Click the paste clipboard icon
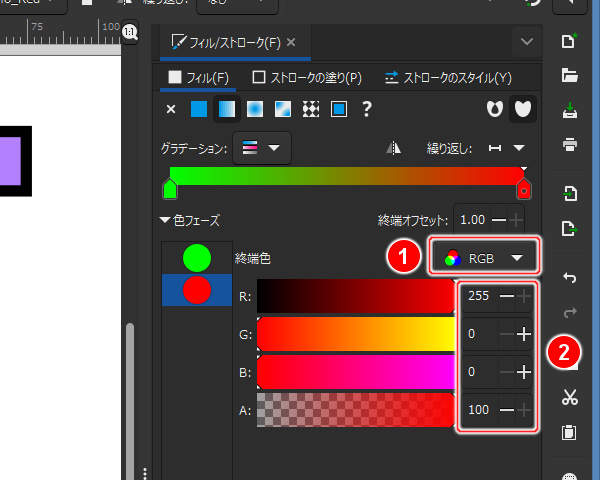The image size is (600, 480). coord(569,433)
